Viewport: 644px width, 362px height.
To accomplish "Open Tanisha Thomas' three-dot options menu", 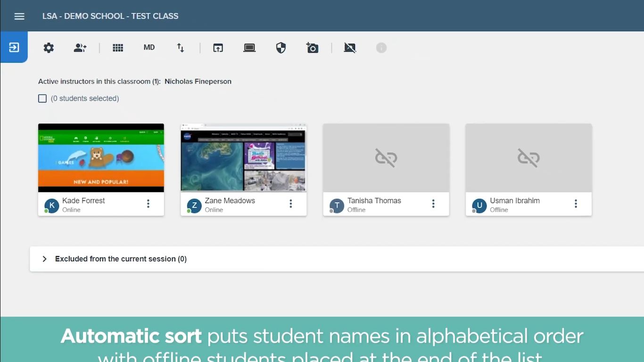I will [x=433, y=204].
